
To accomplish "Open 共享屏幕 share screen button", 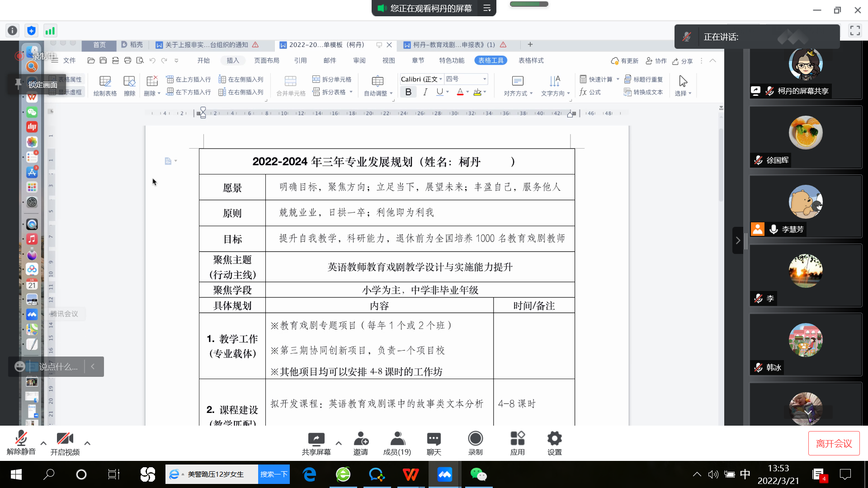I will pyautogui.click(x=316, y=443).
